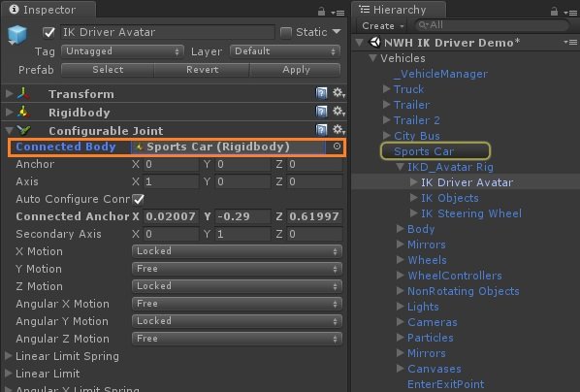This screenshot has width=580, height=392.
Task: Expand the IK Steering Wheel node
Action: 413,213
